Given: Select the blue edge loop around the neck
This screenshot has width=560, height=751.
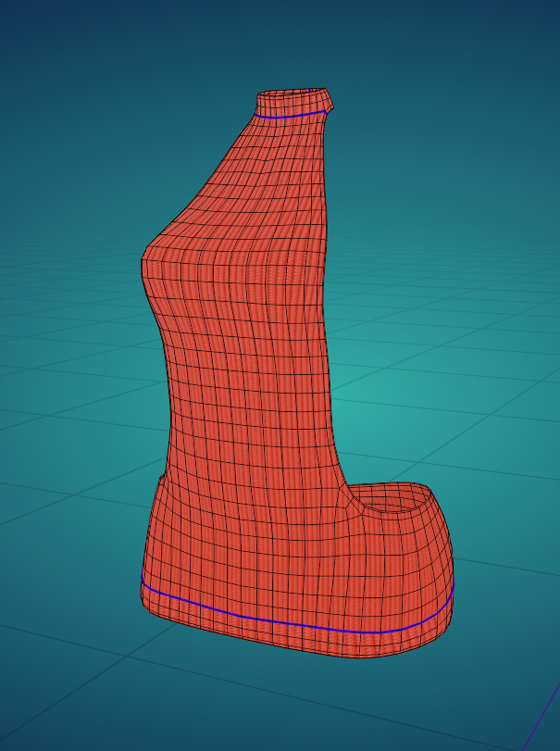Looking at the screenshot, I should (x=290, y=117).
